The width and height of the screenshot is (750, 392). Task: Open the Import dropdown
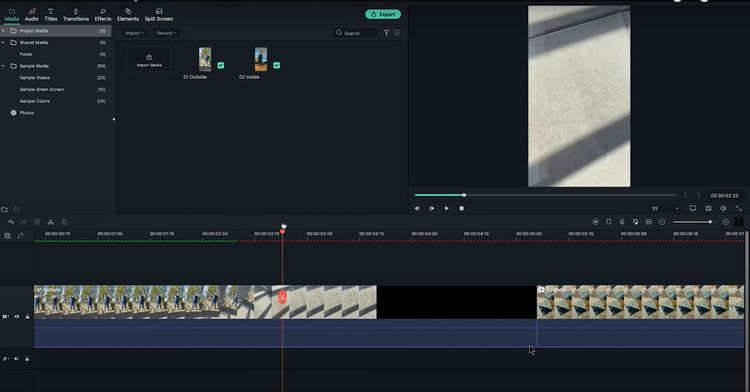pyautogui.click(x=134, y=33)
